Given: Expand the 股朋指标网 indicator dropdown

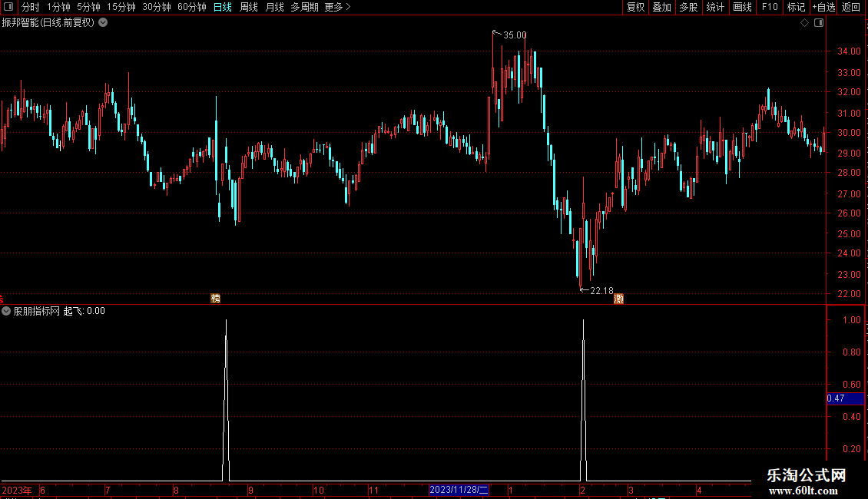Looking at the screenshot, I should click(x=6, y=311).
